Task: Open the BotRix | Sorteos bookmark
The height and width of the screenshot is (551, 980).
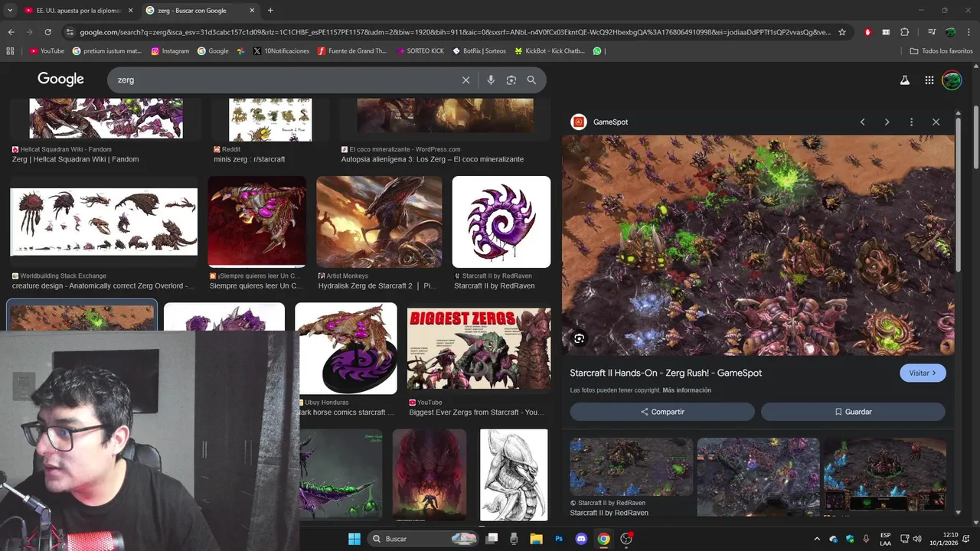Action: coord(479,51)
